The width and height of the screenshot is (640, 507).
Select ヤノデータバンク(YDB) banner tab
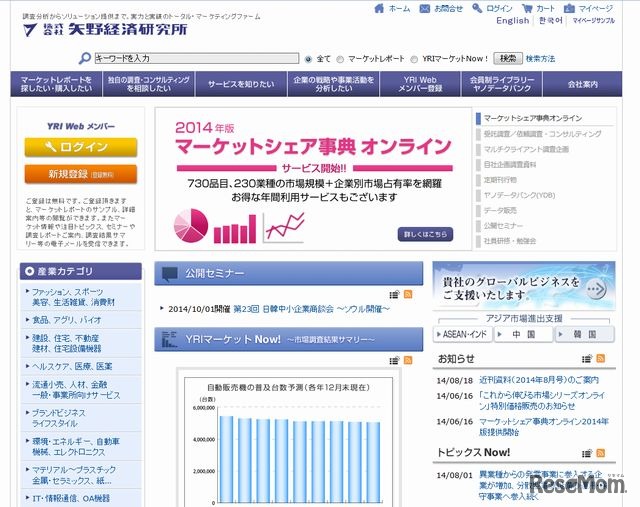(519, 195)
